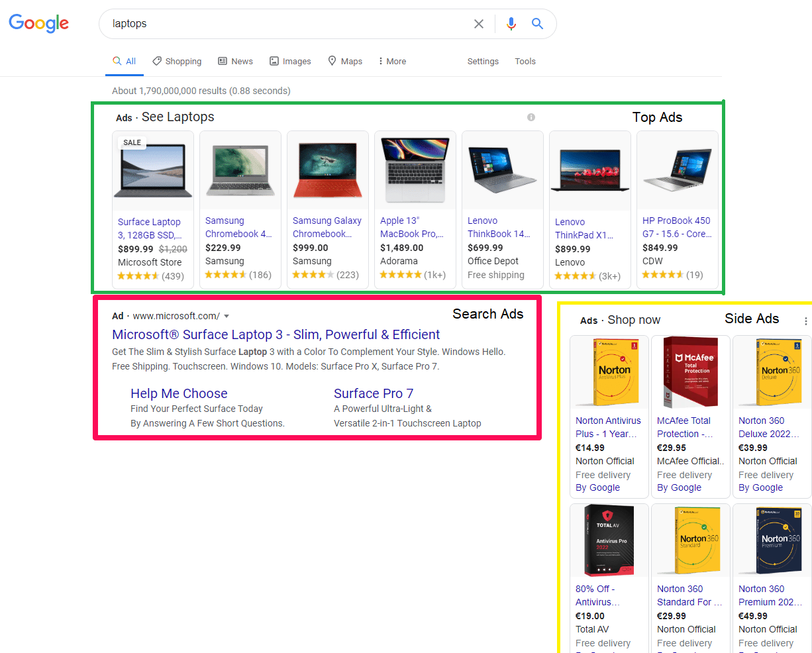The height and width of the screenshot is (653, 812).
Task: Select the All tab
Action: [x=125, y=61]
